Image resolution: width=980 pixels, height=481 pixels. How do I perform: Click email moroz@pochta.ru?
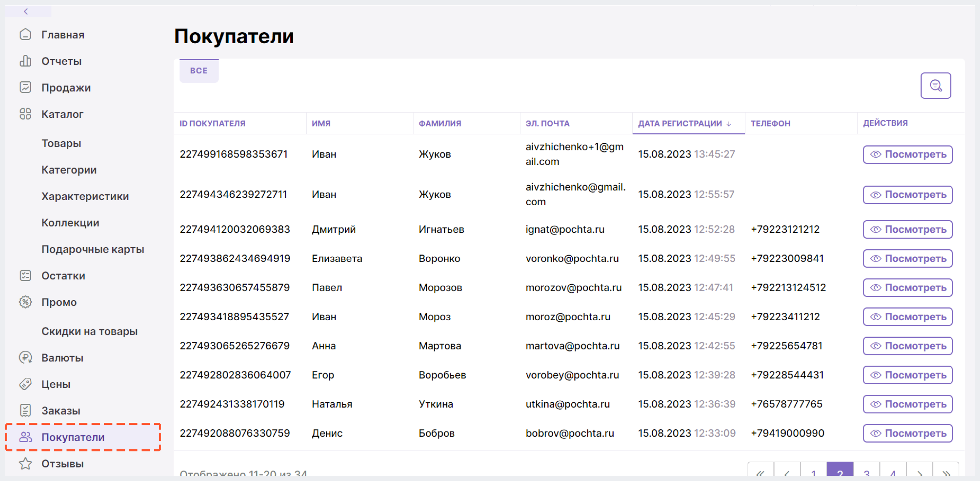568,317
